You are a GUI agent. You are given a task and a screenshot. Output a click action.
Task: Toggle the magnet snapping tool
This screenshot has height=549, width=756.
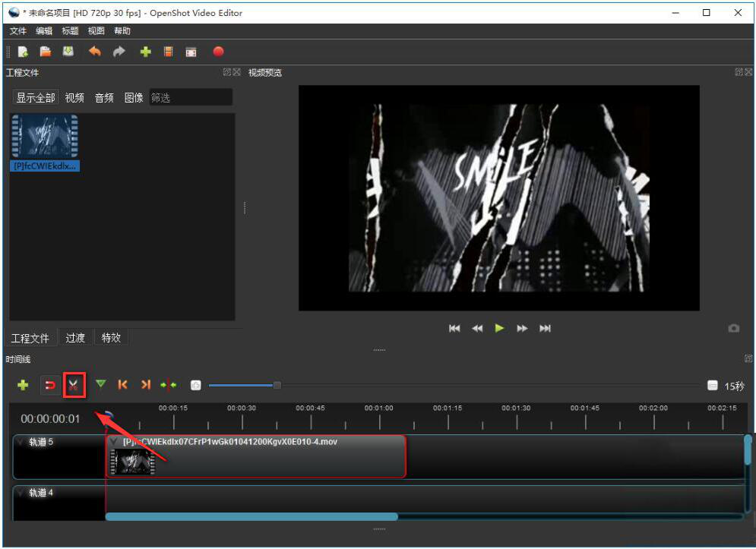(x=50, y=385)
